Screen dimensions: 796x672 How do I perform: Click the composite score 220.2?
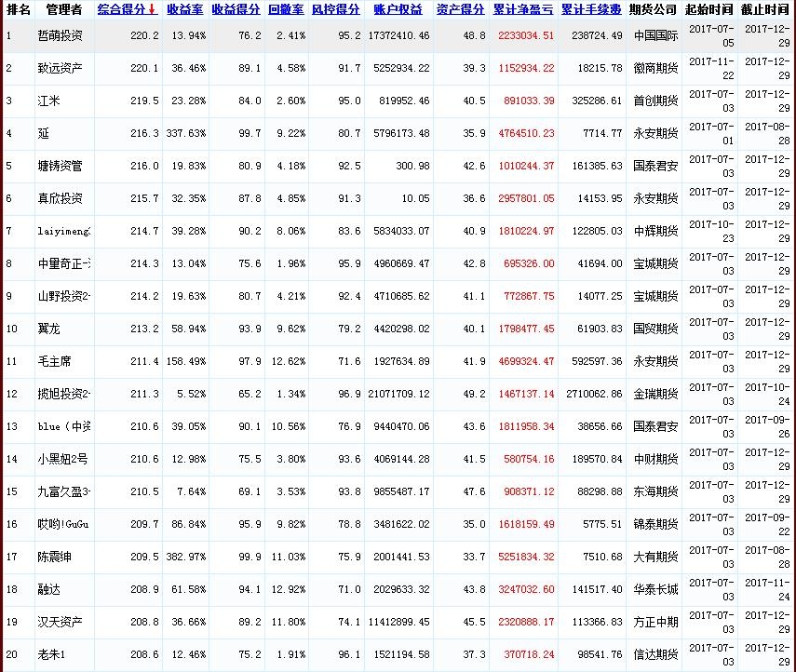click(x=144, y=35)
